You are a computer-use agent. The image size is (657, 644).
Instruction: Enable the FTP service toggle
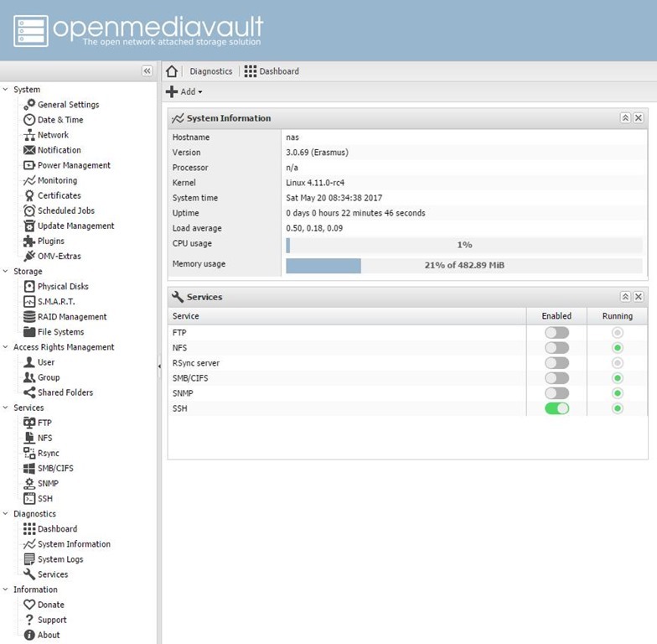pyautogui.click(x=556, y=333)
